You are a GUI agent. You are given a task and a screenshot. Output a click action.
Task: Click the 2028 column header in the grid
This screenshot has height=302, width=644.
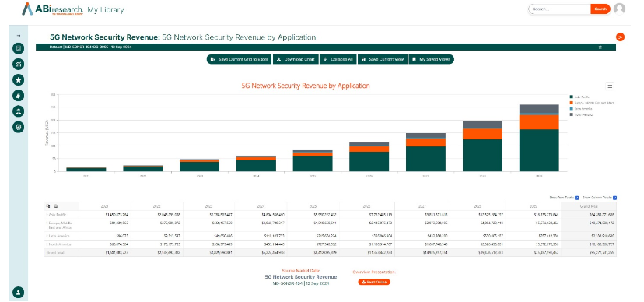478,206
